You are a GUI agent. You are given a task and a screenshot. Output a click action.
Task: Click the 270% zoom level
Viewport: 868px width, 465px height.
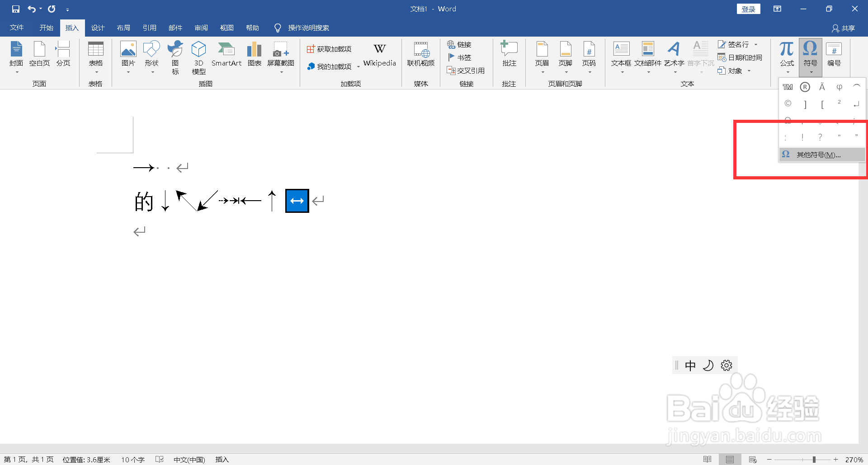coord(854,460)
